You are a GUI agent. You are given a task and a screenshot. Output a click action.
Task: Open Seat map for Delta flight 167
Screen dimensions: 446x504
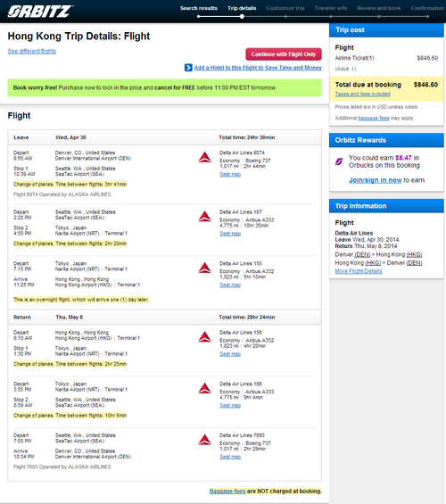pos(230,234)
